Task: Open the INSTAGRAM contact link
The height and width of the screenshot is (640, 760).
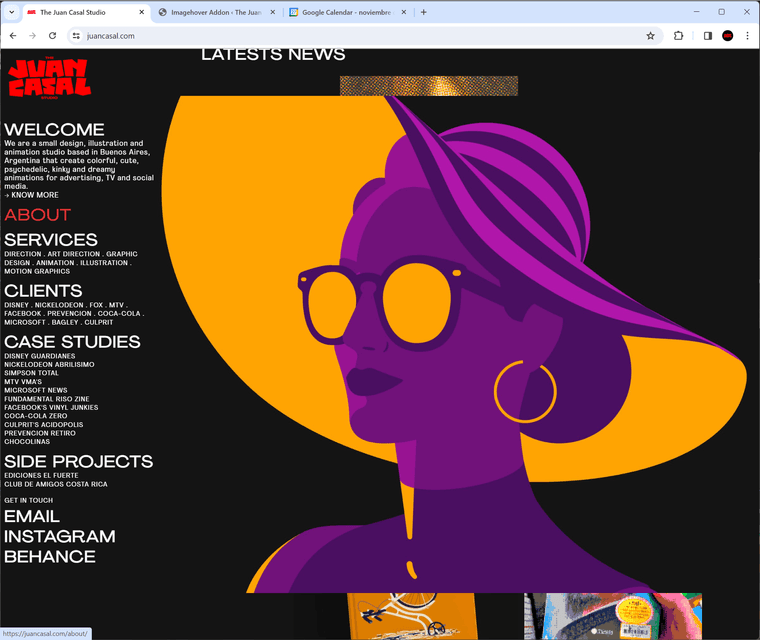Action: coord(59,536)
